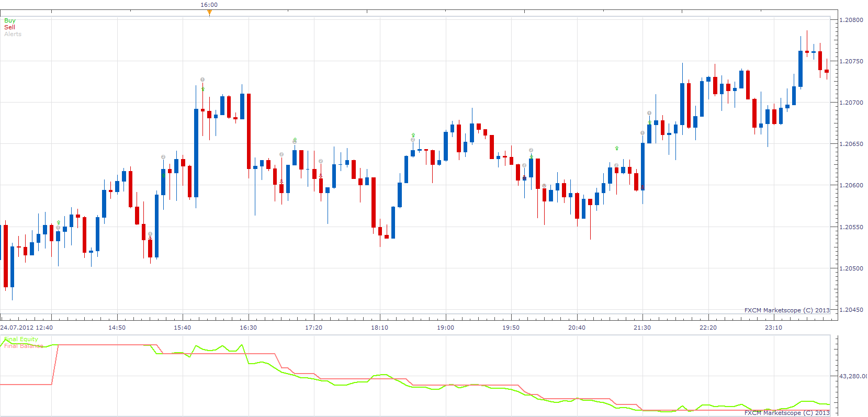Click the 24.07.2012 12:40 date label
Screen dimensions: 868x417
[x=27, y=328]
